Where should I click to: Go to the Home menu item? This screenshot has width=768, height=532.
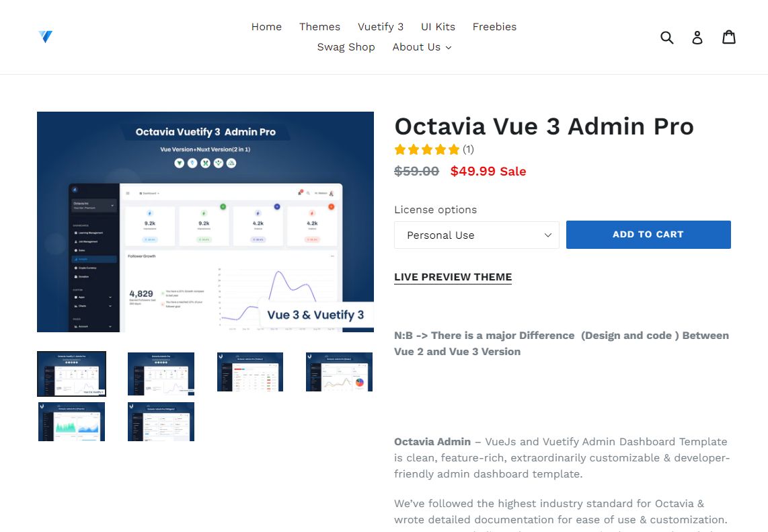[x=266, y=27]
